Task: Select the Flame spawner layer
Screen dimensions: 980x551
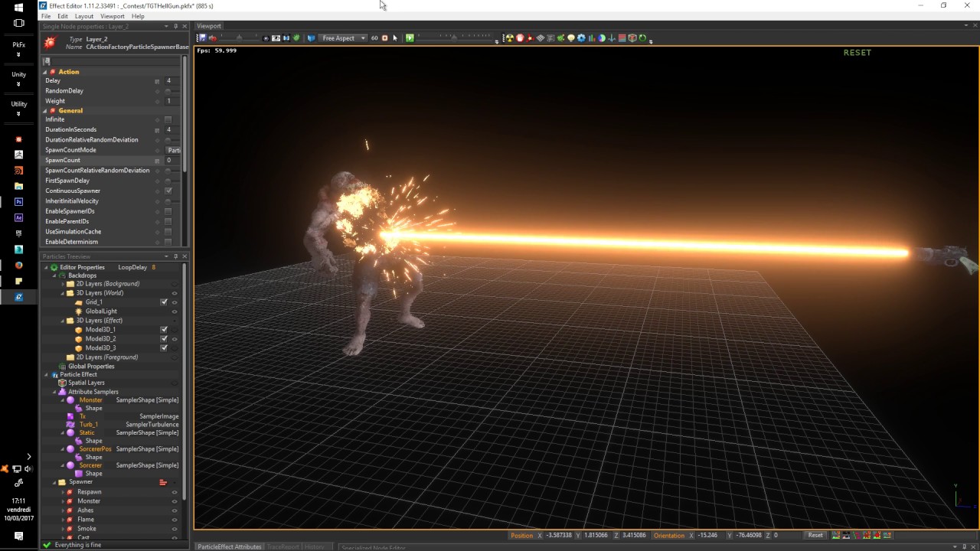Action: point(86,520)
